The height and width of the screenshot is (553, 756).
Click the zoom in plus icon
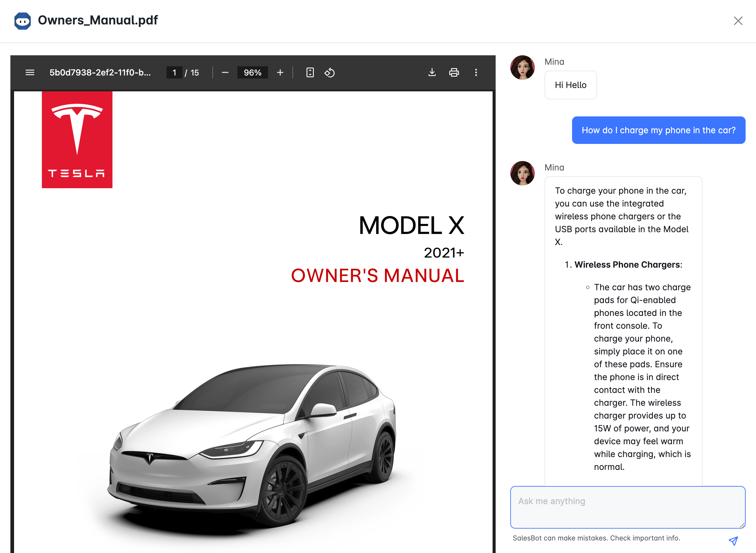click(x=280, y=73)
